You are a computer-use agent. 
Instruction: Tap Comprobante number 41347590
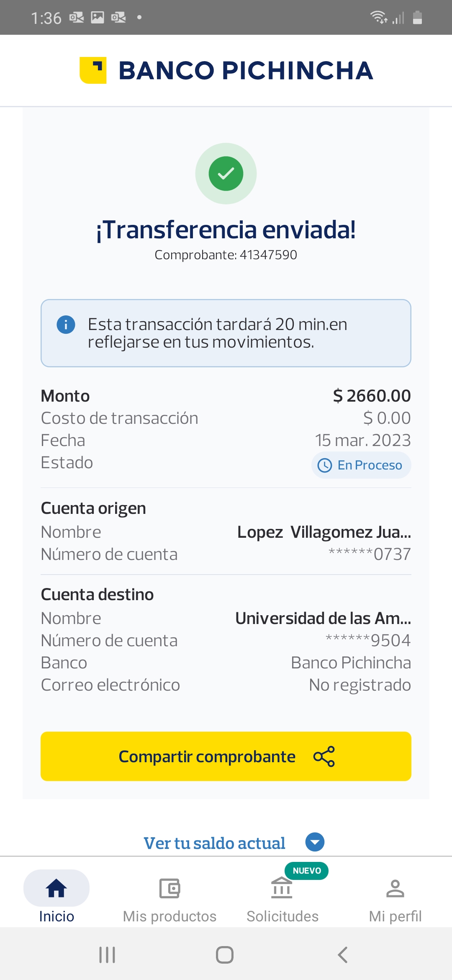pos(226,255)
